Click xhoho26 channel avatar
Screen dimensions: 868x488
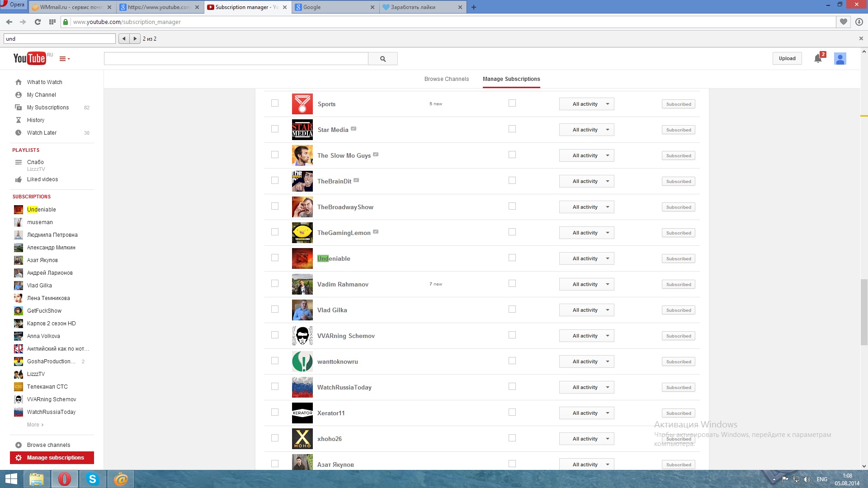pos(302,439)
